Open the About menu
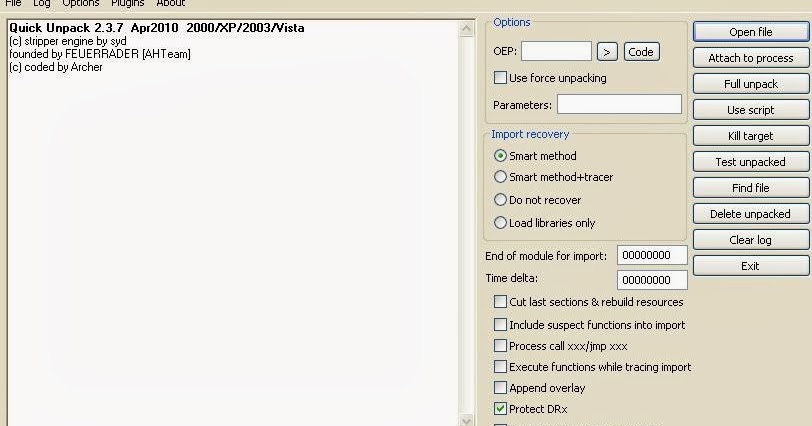The height and width of the screenshot is (426, 812). (x=170, y=3)
